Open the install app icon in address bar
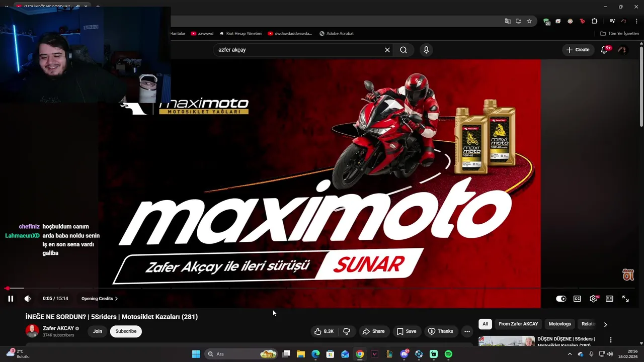The image size is (644, 362). click(x=518, y=21)
